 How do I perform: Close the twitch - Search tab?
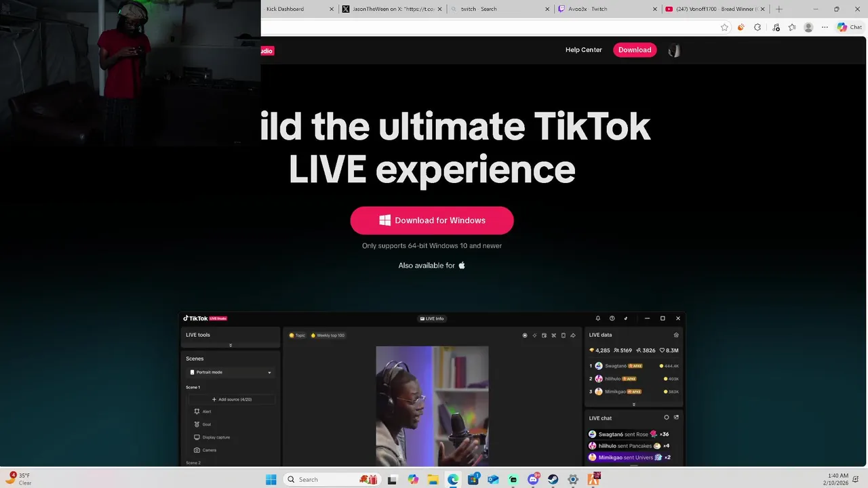547,9
